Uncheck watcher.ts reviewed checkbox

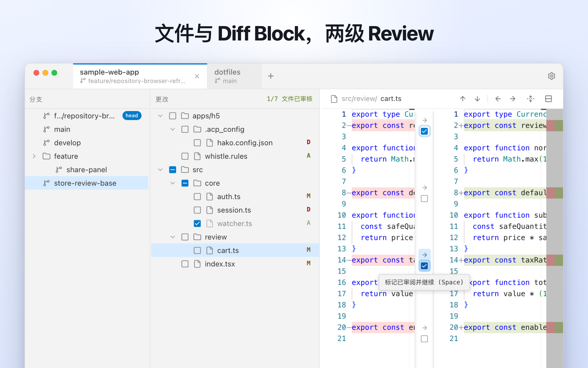point(197,223)
